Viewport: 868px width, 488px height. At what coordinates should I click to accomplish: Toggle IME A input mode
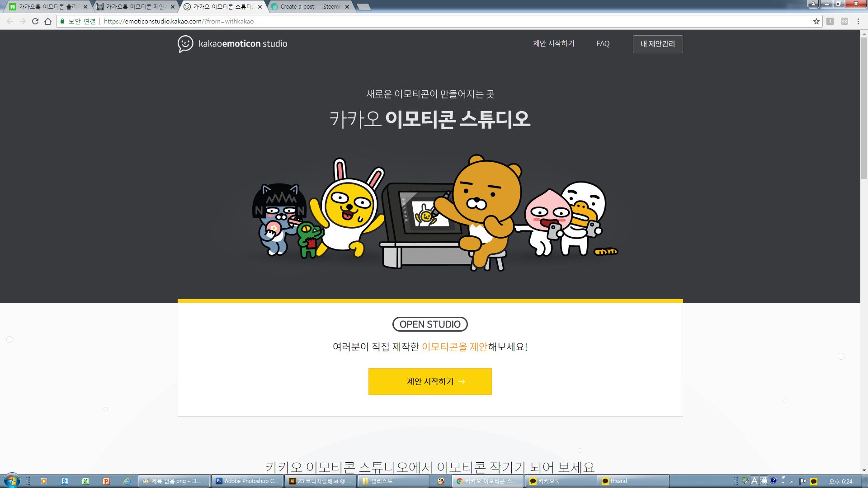[x=754, y=481]
